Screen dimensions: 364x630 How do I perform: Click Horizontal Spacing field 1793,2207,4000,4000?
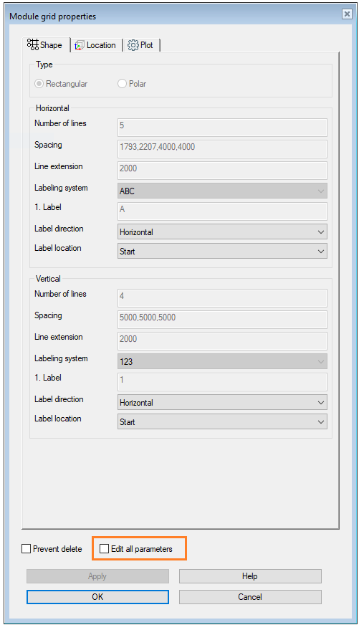(222, 148)
